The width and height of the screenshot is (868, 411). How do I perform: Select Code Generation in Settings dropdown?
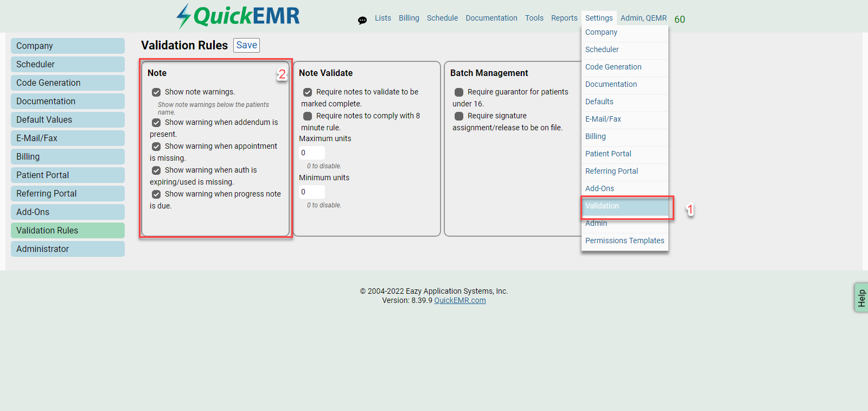tap(625, 67)
